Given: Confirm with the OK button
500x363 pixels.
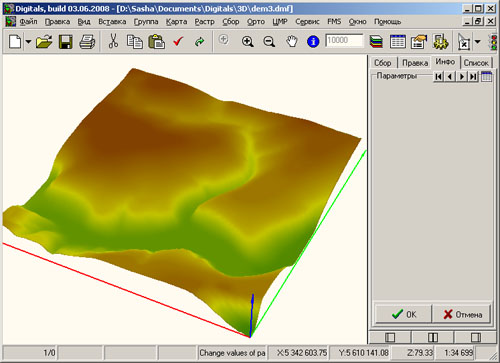Looking at the screenshot, I should [x=404, y=314].
